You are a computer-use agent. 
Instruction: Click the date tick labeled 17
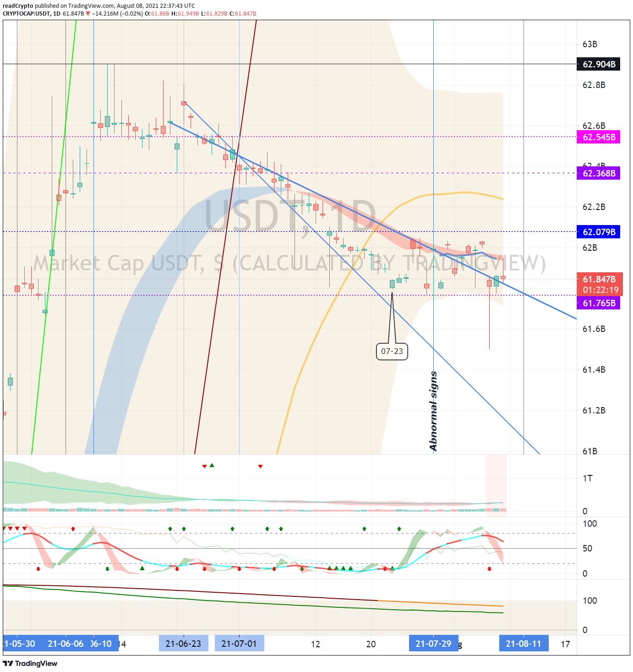(x=566, y=644)
